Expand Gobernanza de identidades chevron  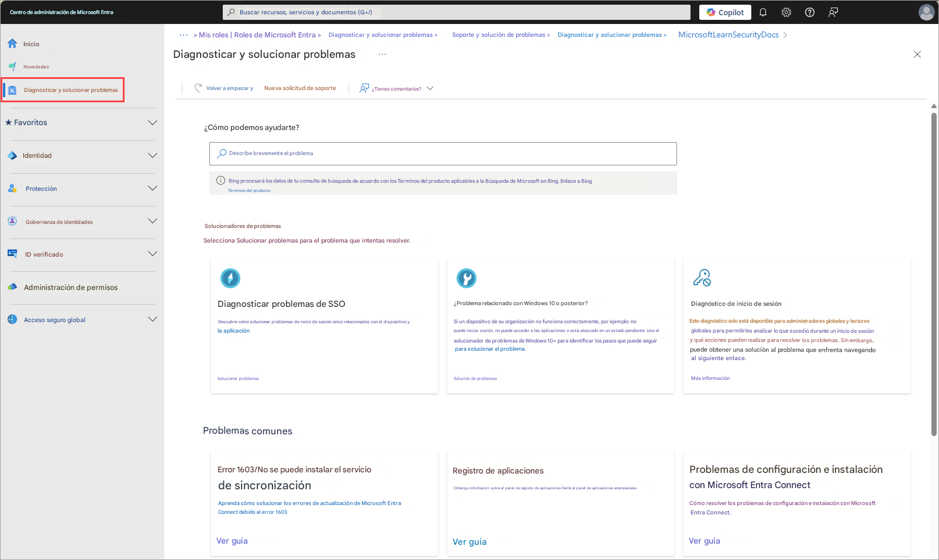pos(153,221)
